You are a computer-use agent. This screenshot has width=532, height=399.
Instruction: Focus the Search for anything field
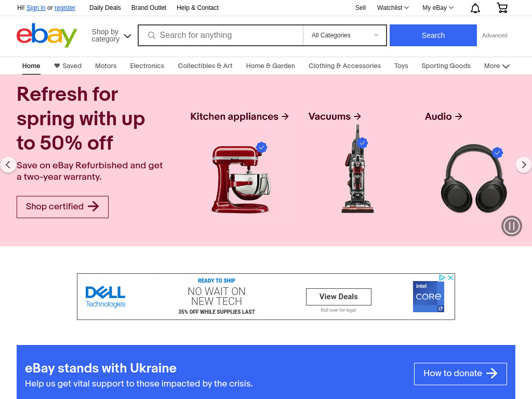click(x=220, y=35)
